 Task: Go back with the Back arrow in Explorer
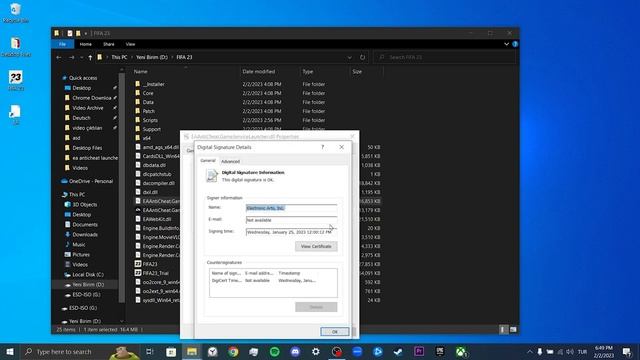(59, 58)
